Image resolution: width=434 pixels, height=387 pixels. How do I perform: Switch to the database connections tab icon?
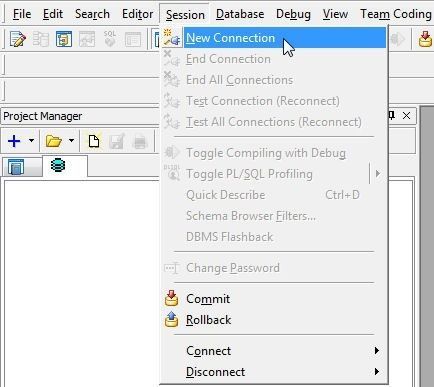point(58,165)
